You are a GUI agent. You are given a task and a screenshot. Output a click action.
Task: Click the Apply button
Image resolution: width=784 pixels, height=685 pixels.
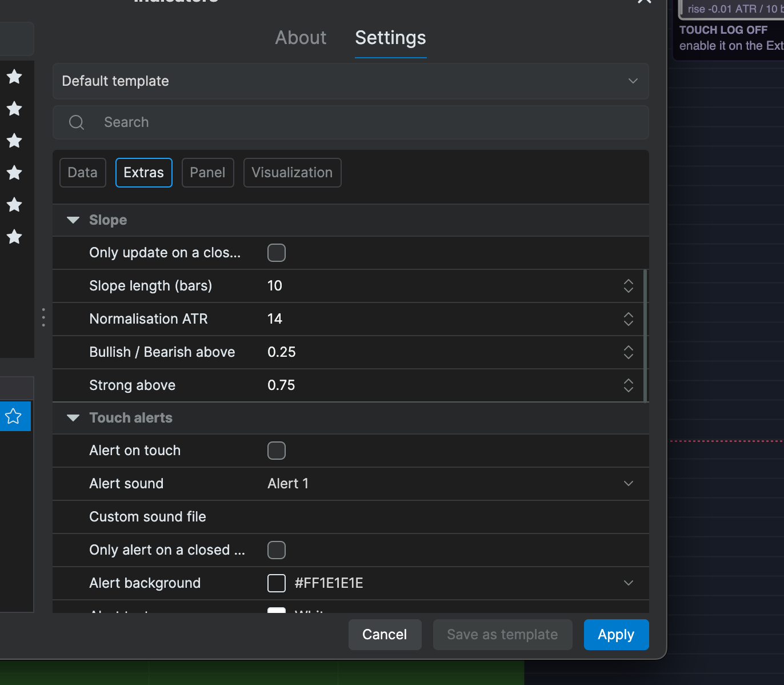tap(617, 635)
